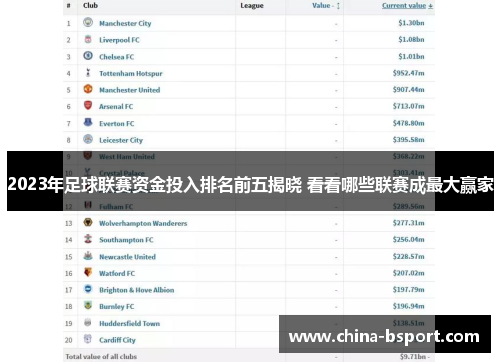Click the Manchester United club crest

pyautogui.click(x=88, y=89)
